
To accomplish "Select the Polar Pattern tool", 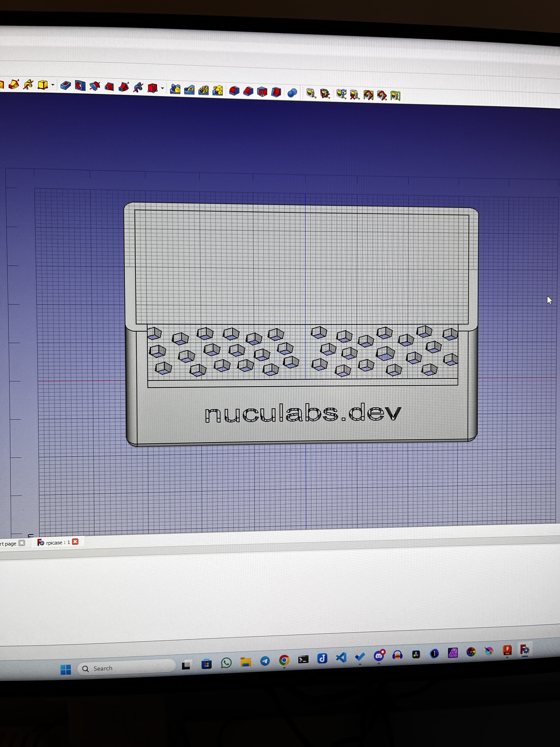I will (x=204, y=90).
